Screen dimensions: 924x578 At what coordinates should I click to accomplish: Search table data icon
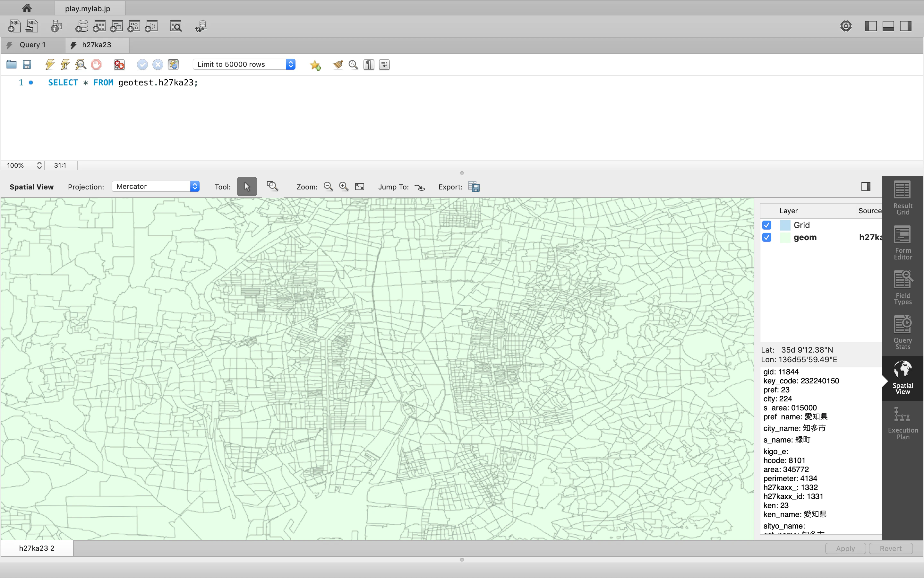point(176,26)
